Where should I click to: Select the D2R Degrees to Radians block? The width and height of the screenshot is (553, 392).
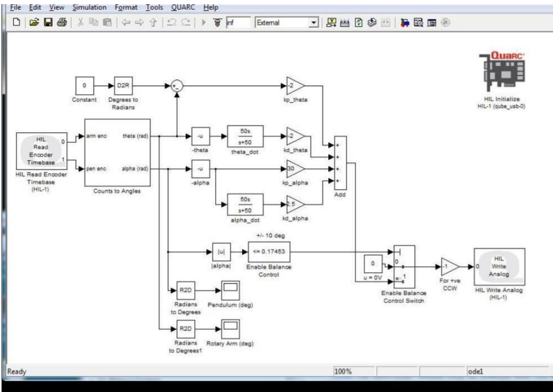point(123,86)
